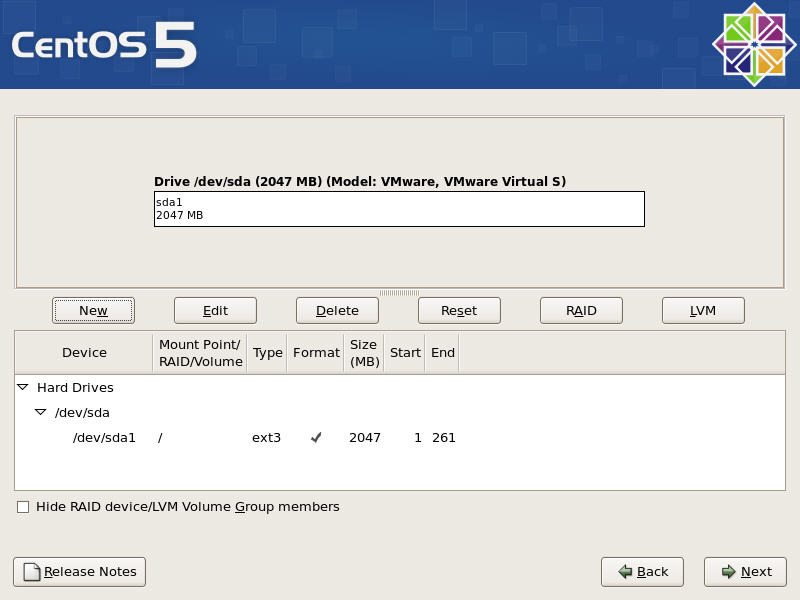Go Back to the previous step
The image size is (800, 600).
642,571
